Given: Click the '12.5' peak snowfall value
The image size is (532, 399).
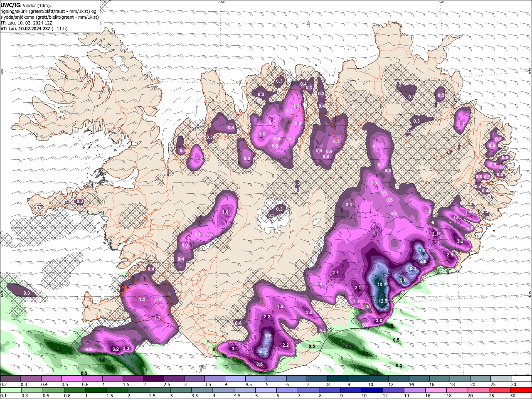Looking at the screenshot, I should coord(383,301).
